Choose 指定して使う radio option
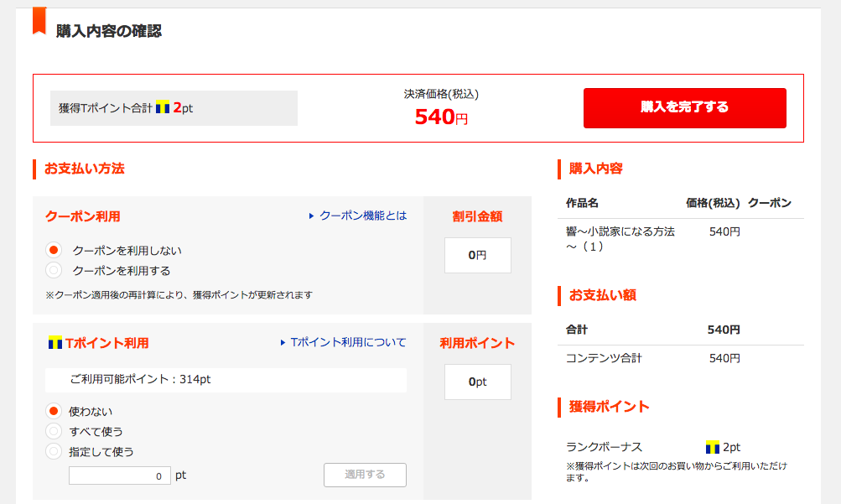This screenshot has height=504, width=841. point(54,451)
